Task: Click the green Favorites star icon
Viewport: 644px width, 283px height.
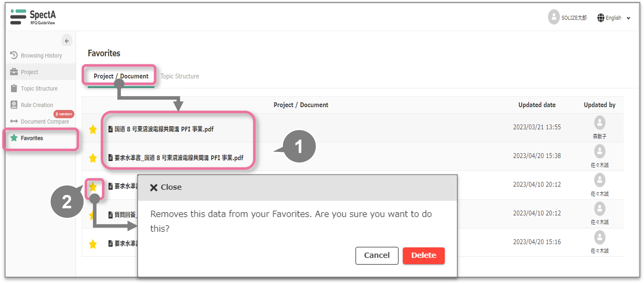Action: pos(14,138)
